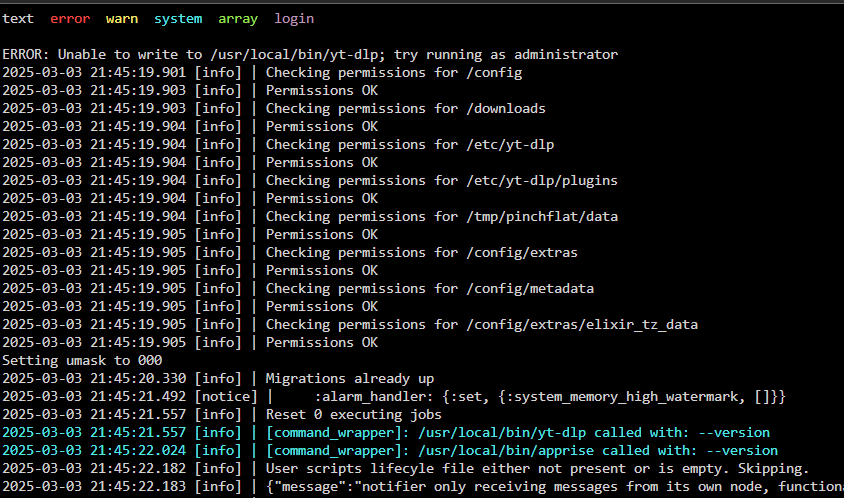This screenshot has height=498, width=844.
Task: Click the 'Checking permissions for /downloads' line
Action: (x=274, y=109)
